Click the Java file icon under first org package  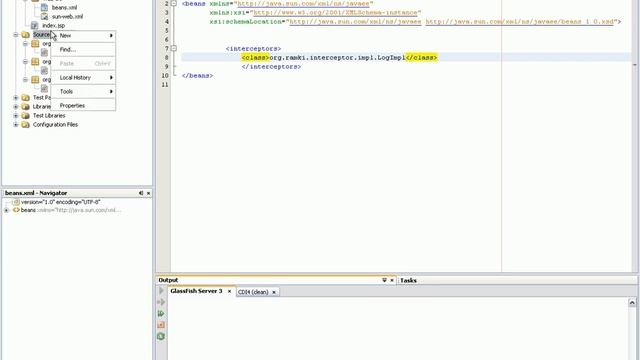pyautogui.click(x=44, y=53)
